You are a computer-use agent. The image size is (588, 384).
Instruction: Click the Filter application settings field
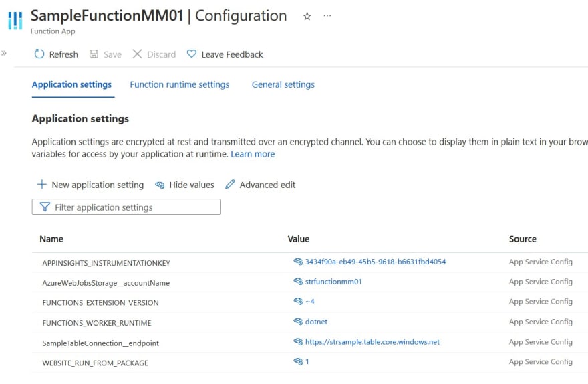point(126,207)
